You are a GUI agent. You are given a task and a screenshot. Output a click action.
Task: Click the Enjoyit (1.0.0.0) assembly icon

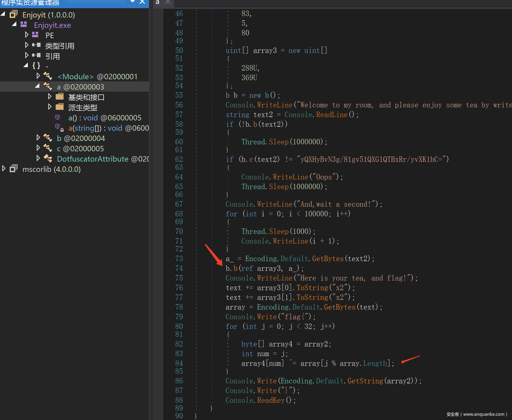[14, 15]
